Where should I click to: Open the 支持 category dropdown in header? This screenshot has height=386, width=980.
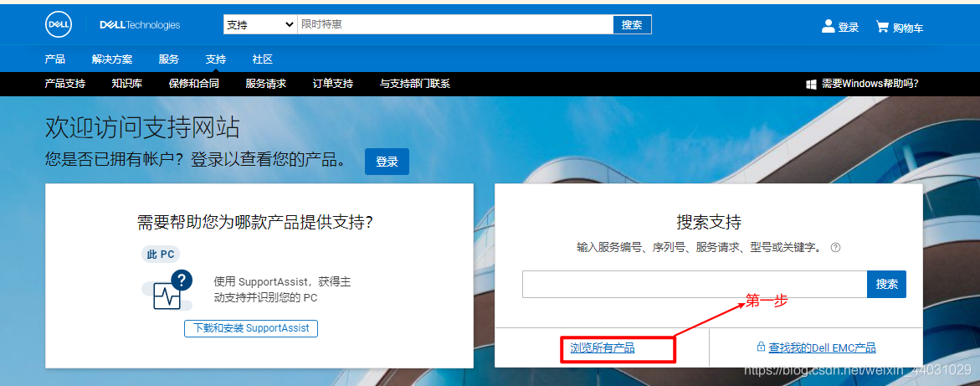259,24
